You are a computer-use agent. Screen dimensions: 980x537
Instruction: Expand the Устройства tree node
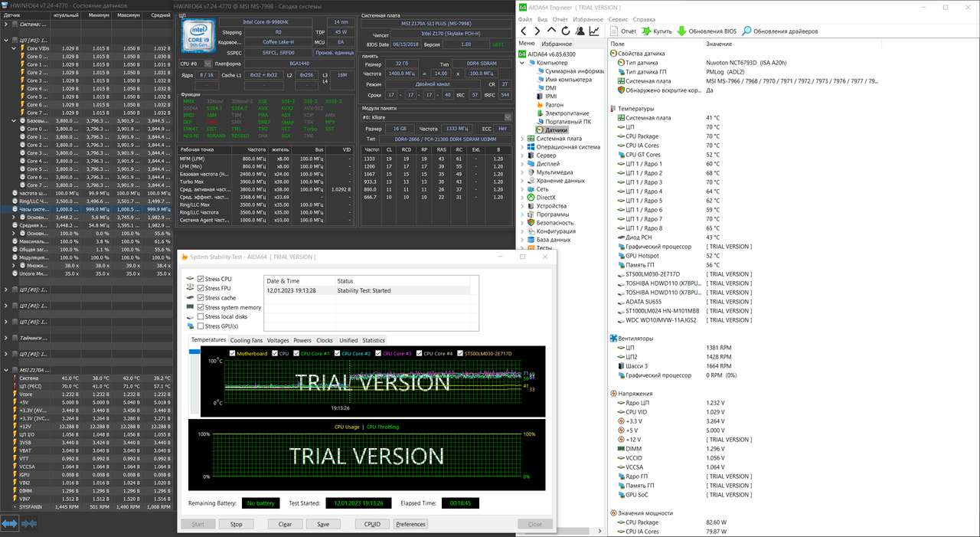tap(522, 206)
